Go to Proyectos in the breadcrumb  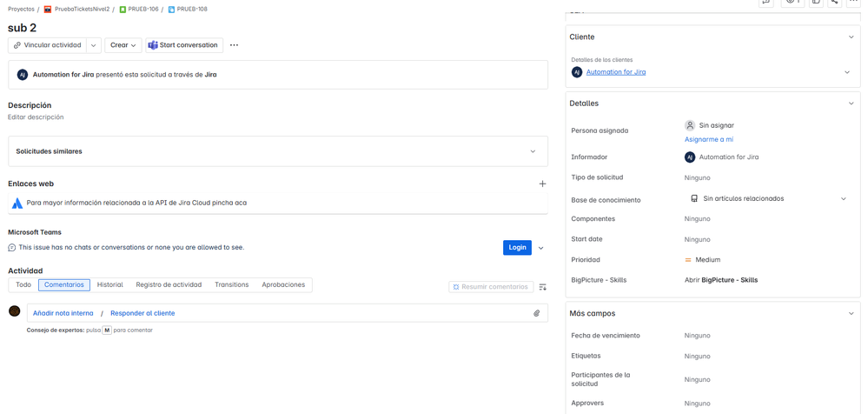pyautogui.click(x=21, y=10)
